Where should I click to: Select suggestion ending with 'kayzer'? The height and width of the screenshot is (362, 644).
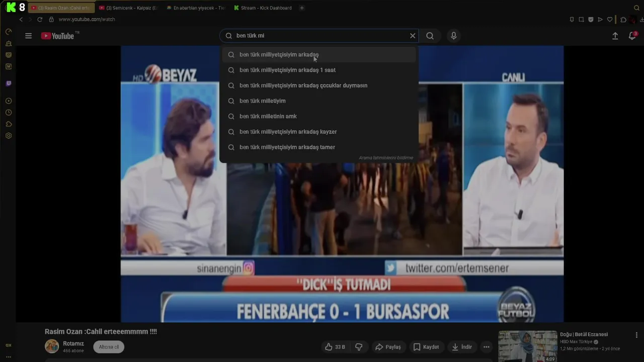click(318, 132)
